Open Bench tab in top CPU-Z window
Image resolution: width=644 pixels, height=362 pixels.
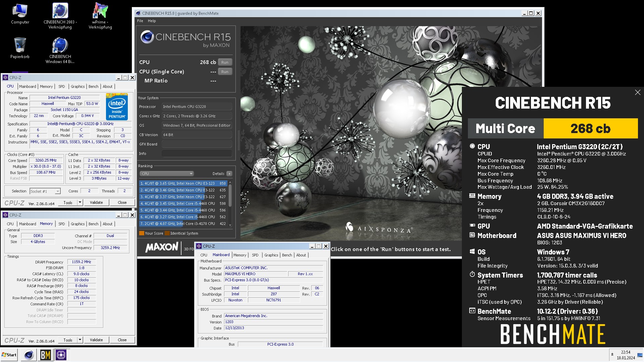coord(94,86)
